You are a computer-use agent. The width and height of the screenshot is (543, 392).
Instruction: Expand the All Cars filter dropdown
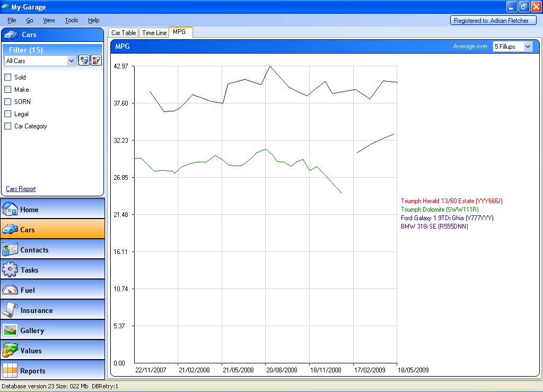71,61
